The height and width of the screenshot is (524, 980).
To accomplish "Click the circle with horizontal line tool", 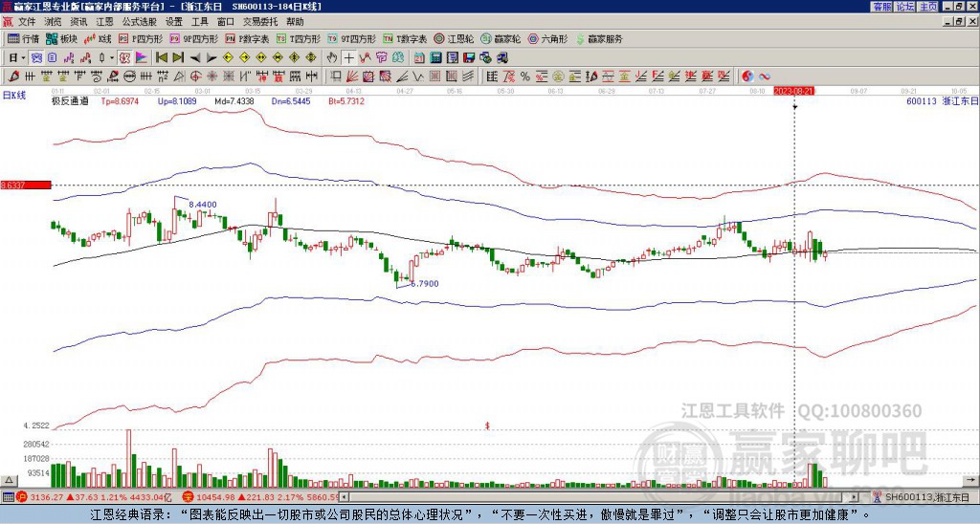I will pos(129,76).
